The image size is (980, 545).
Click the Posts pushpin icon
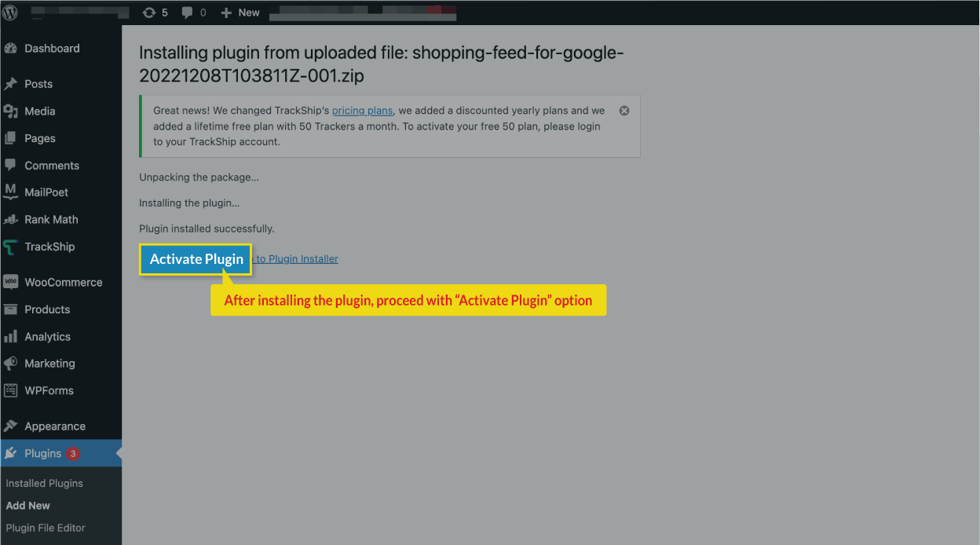click(x=10, y=84)
